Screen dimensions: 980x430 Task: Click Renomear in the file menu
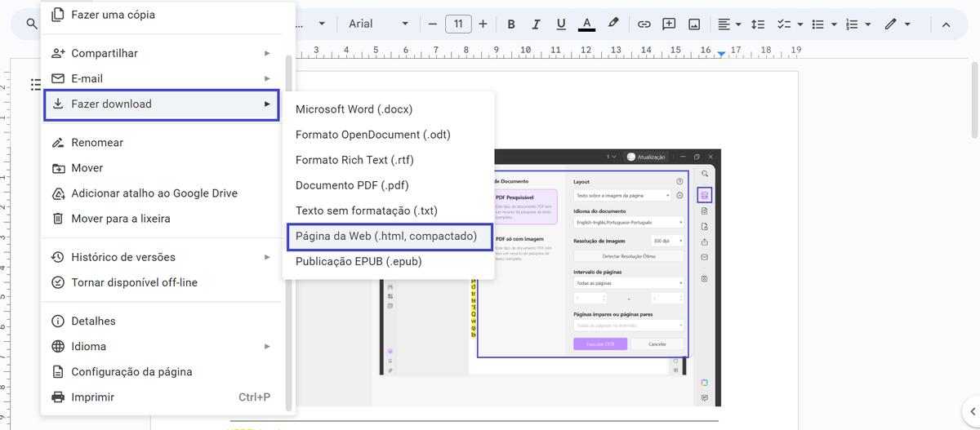pyautogui.click(x=97, y=143)
